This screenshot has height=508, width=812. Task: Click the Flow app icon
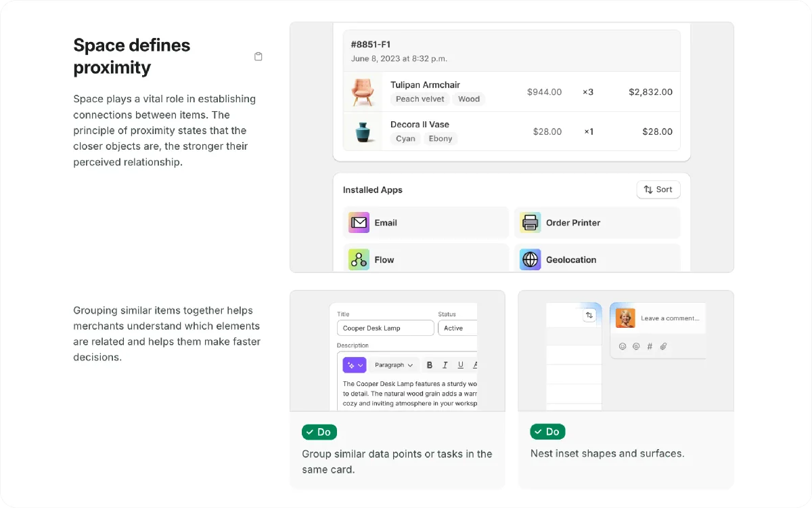tap(359, 259)
